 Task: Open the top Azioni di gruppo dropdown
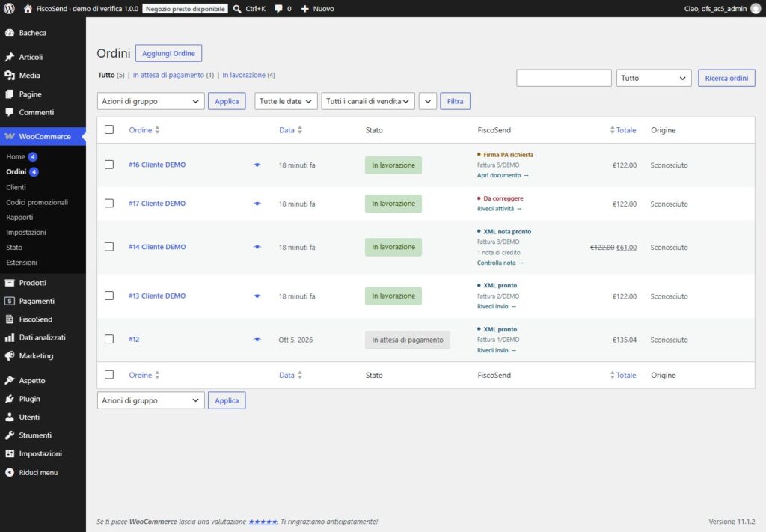[x=150, y=101]
